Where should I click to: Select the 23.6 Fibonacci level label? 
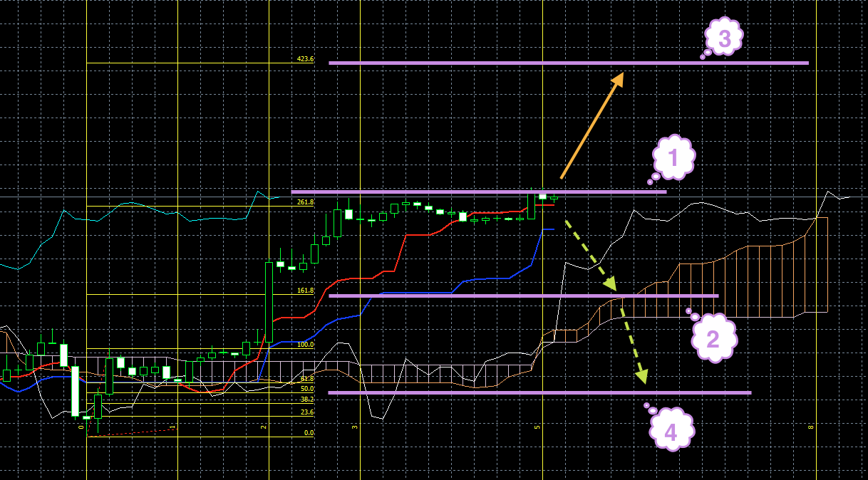click(x=307, y=412)
